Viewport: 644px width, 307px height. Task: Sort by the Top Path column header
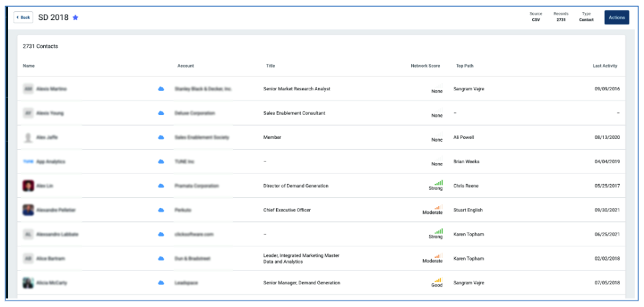pyautogui.click(x=464, y=66)
